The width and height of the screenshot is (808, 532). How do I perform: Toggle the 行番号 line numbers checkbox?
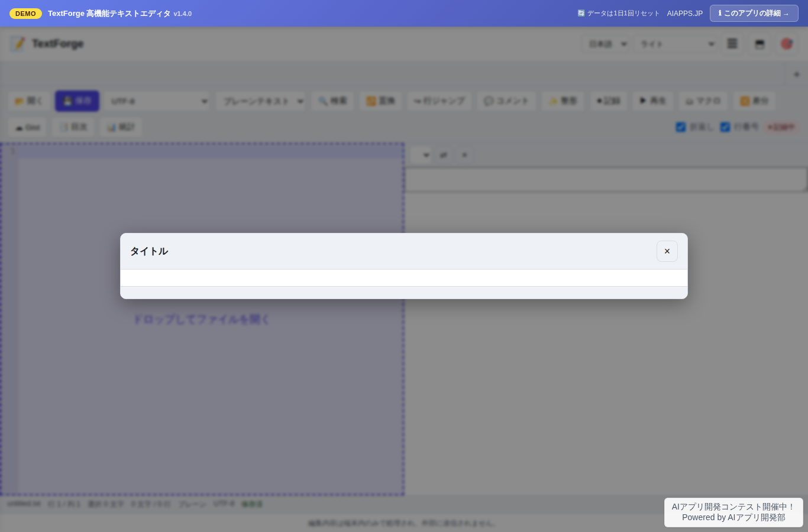[725, 127]
